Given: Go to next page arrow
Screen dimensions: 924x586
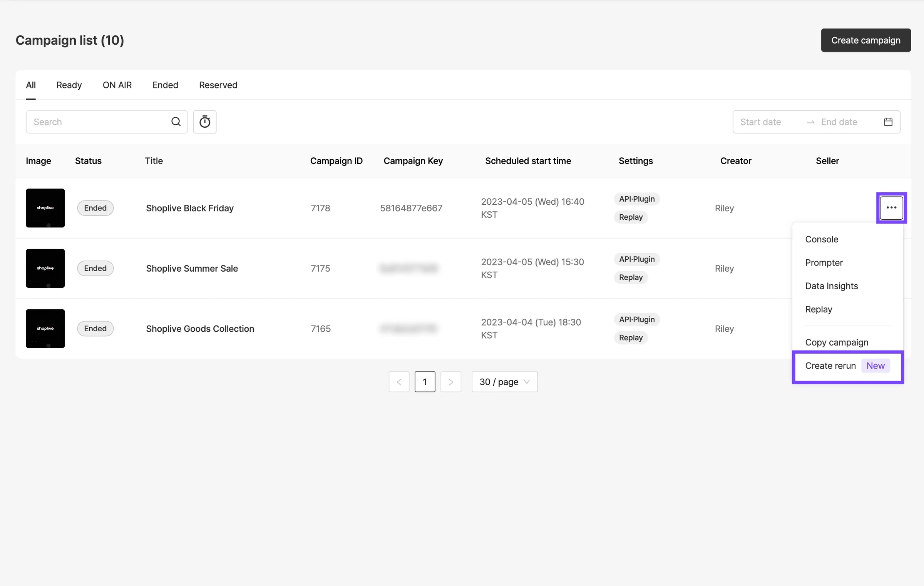Looking at the screenshot, I should click(x=451, y=382).
